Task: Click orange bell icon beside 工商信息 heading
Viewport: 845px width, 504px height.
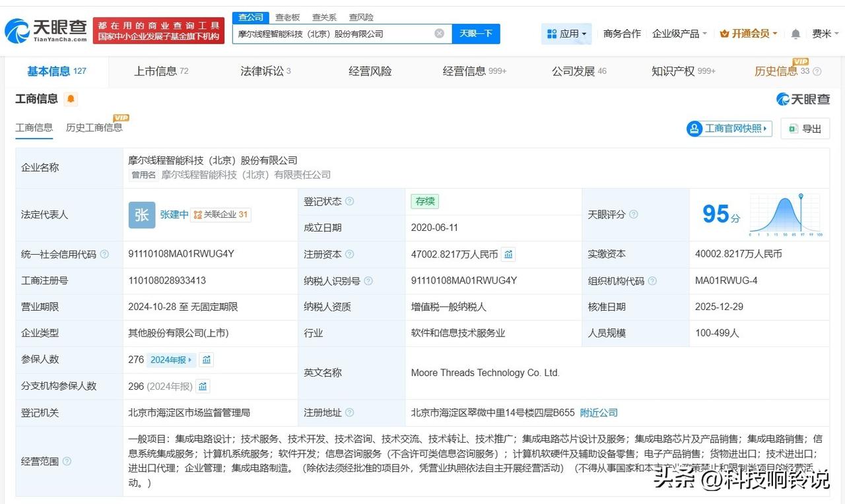Action: click(x=71, y=99)
